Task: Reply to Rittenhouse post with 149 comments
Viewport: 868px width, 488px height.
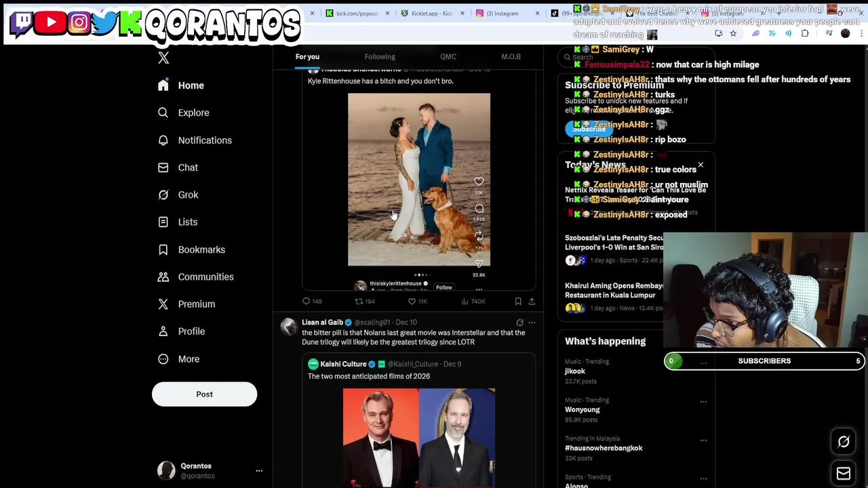Action: (x=307, y=301)
